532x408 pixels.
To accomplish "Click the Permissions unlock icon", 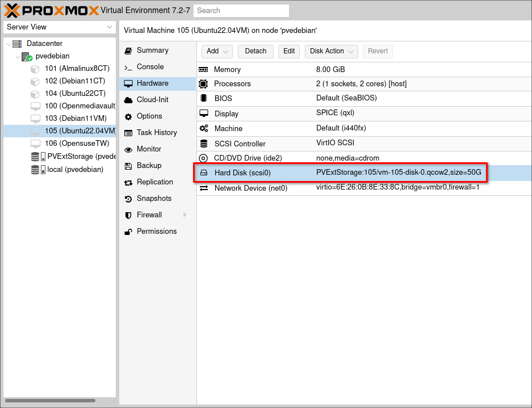I will tap(128, 232).
